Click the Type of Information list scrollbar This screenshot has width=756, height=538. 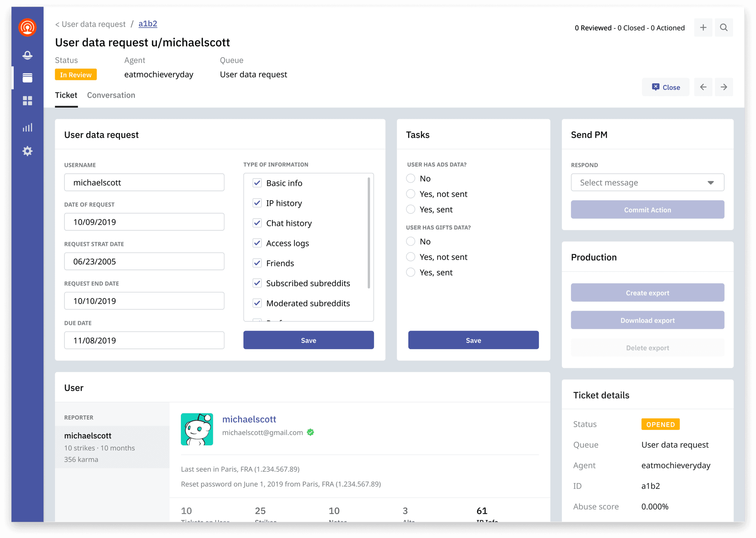pyautogui.click(x=369, y=233)
